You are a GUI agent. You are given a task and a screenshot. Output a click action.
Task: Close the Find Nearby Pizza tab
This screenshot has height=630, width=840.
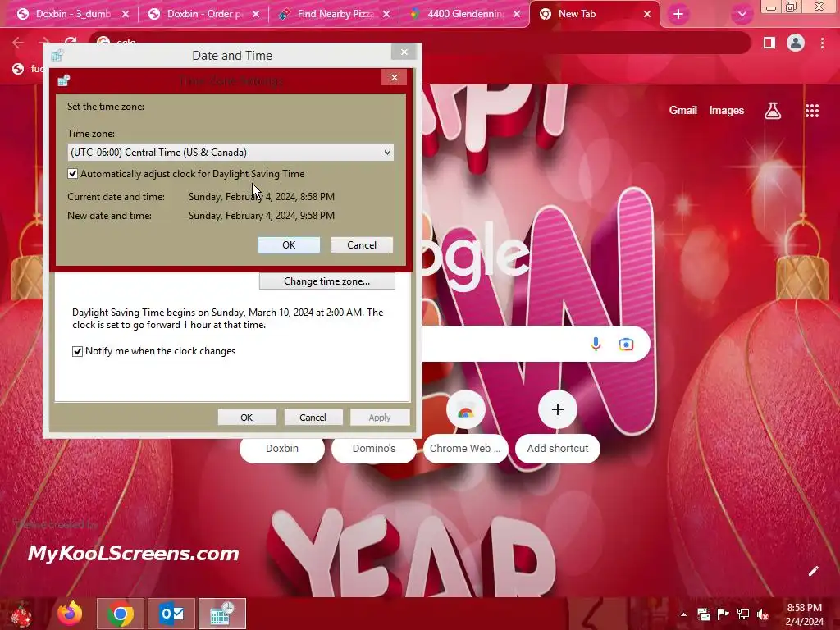point(386,15)
